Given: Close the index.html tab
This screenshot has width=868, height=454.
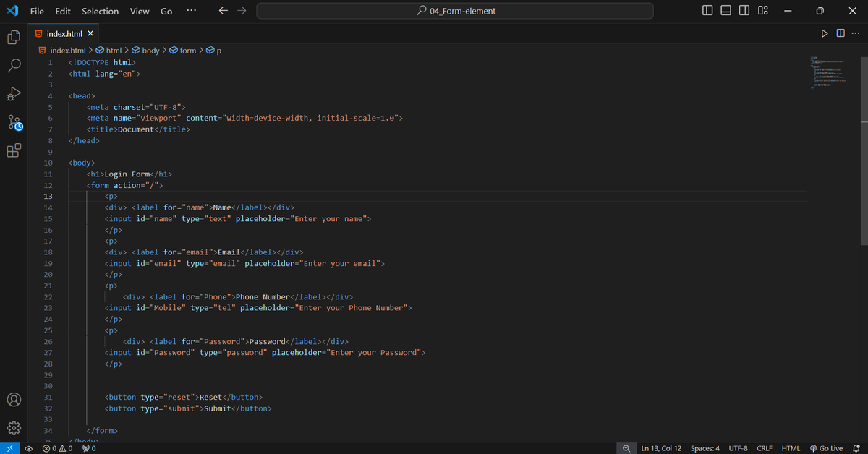Looking at the screenshot, I should click(x=90, y=33).
